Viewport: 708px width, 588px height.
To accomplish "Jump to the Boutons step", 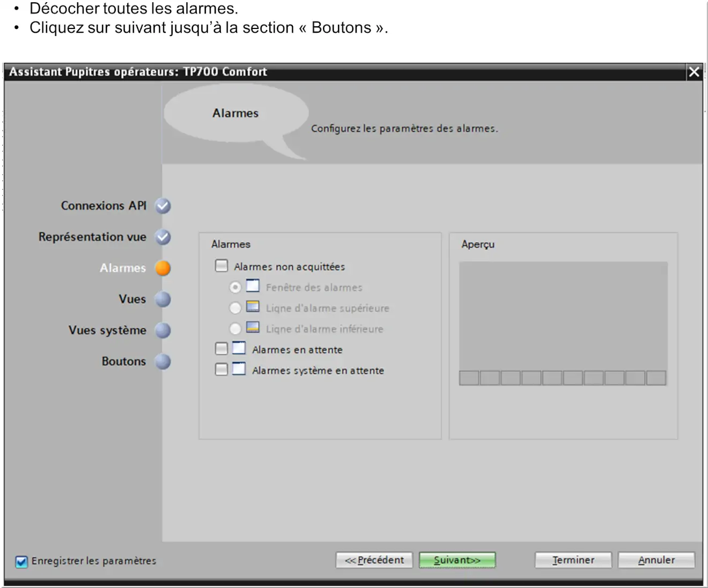I will click(x=124, y=361).
